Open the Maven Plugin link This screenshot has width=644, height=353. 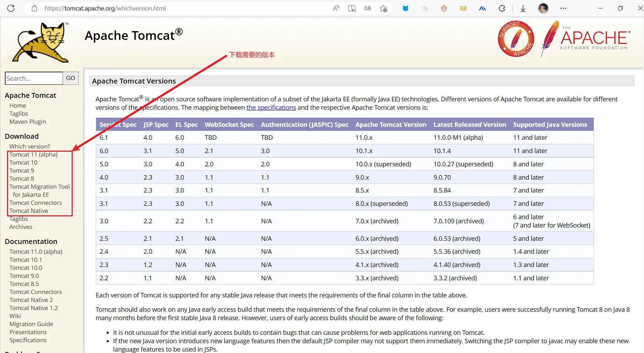pos(28,122)
